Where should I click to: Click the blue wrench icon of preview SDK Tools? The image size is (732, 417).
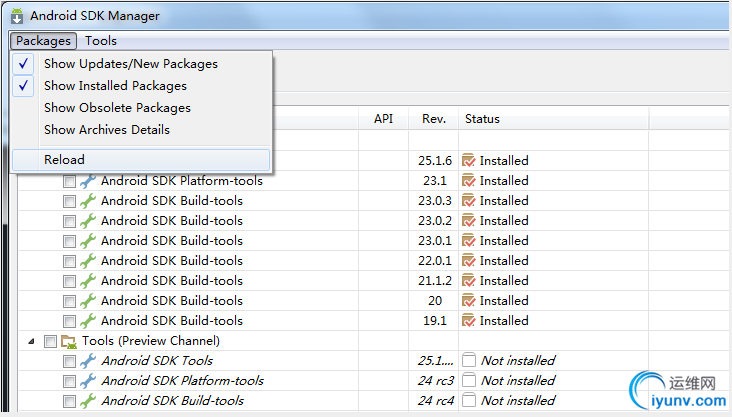click(x=88, y=361)
